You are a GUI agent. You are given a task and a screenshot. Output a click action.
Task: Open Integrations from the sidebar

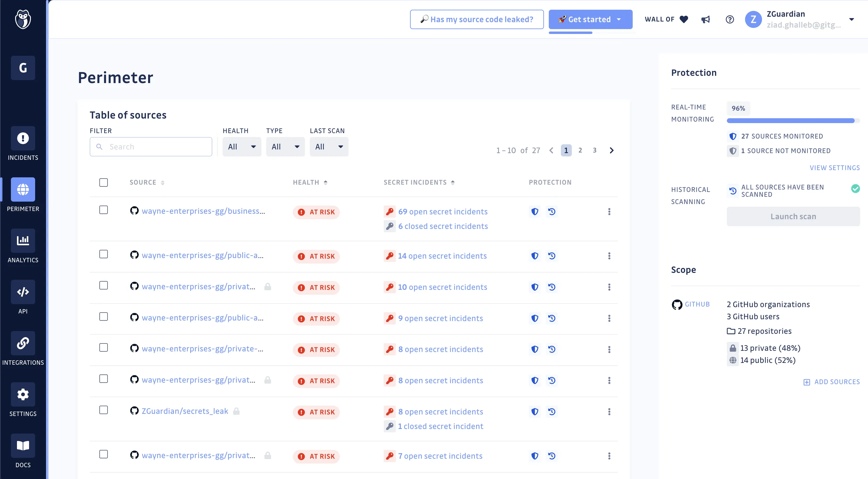(x=23, y=349)
